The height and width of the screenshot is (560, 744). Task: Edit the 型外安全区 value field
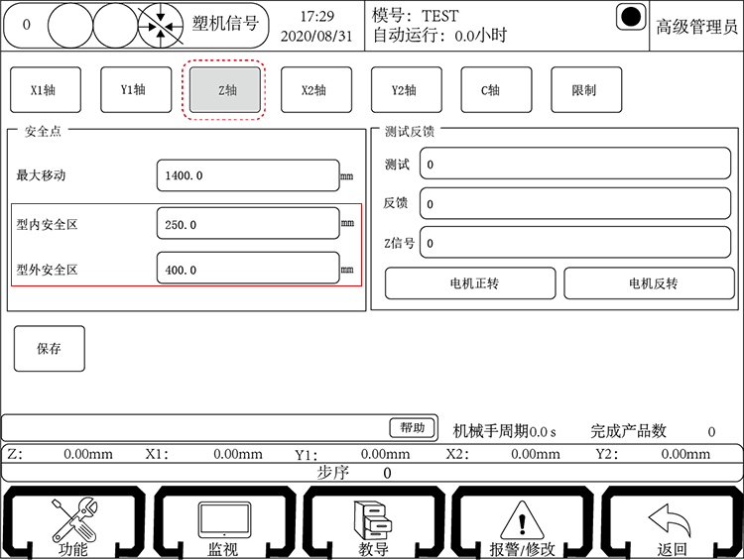(247, 269)
